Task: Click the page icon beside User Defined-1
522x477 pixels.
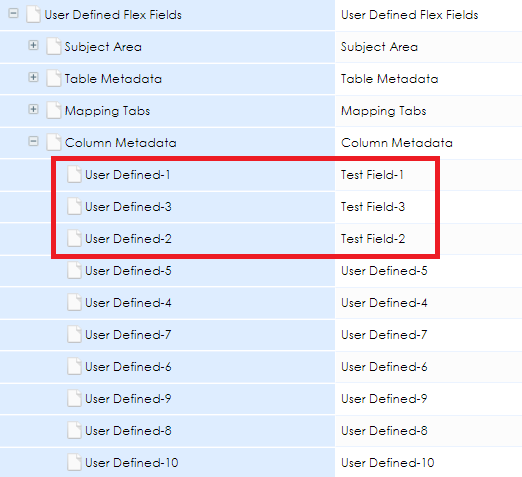Action: click(74, 174)
